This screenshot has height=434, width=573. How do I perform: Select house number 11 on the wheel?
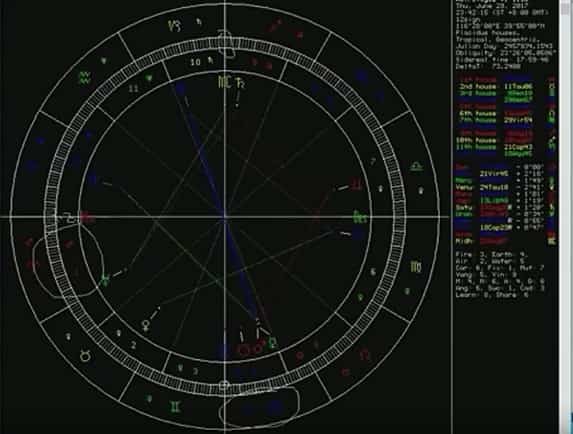coord(133,88)
